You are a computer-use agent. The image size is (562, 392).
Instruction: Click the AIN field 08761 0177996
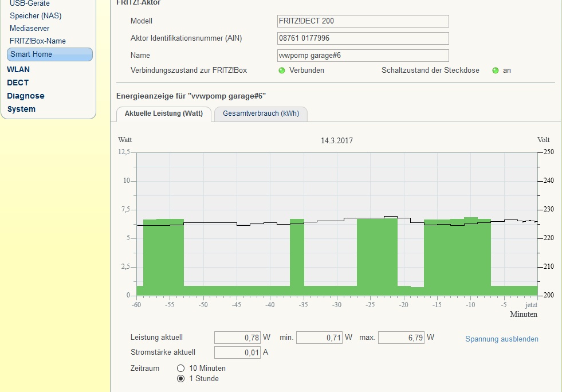(363, 38)
